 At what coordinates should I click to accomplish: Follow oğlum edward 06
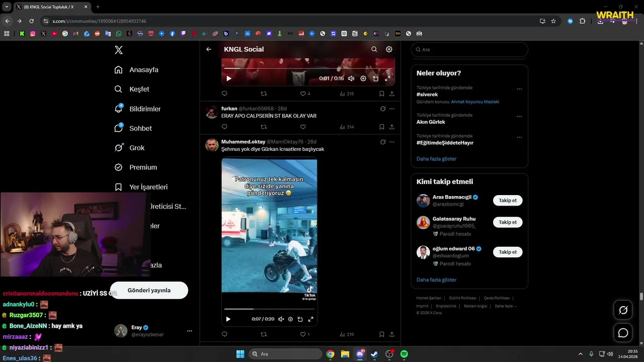point(508,252)
